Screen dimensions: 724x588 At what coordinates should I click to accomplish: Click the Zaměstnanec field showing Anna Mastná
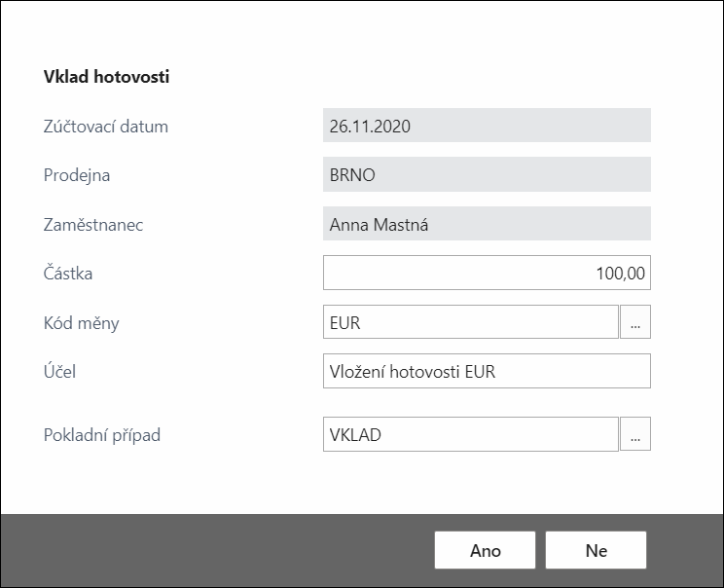(x=487, y=224)
